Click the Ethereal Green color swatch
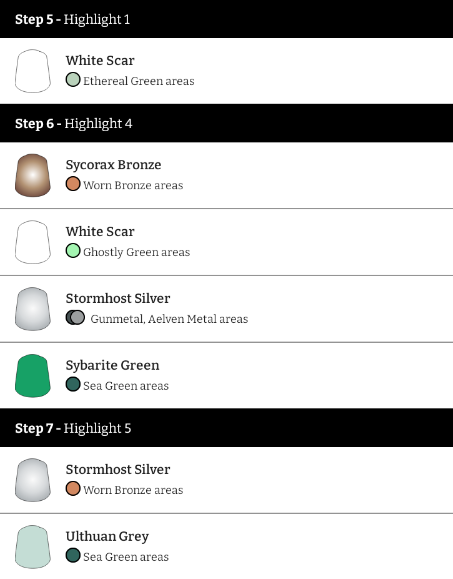This screenshot has width=453, height=579. click(73, 80)
